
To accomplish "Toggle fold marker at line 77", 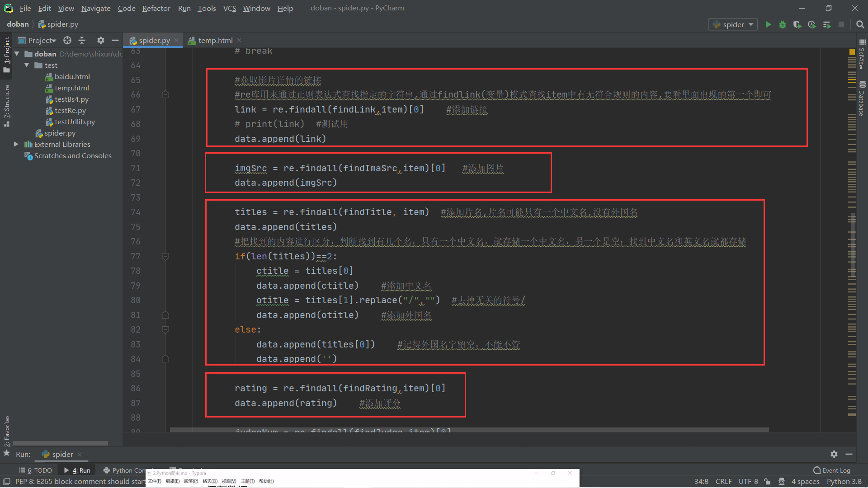I will click(x=165, y=256).
